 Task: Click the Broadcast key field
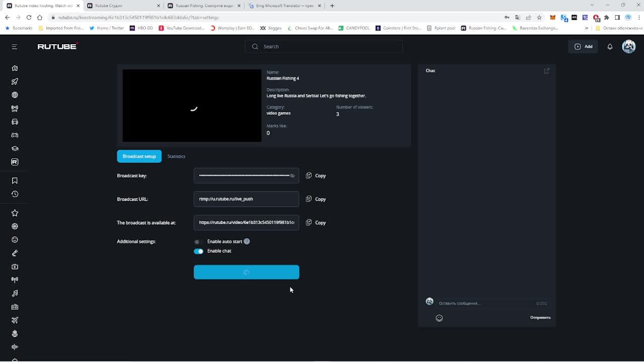pyautogui.click(x=247, y=175)
